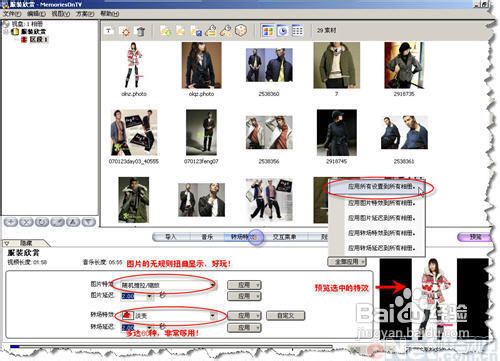Switch to the 转场特效 tab
This screenshot has height=361, width=500.
(243, 237)
